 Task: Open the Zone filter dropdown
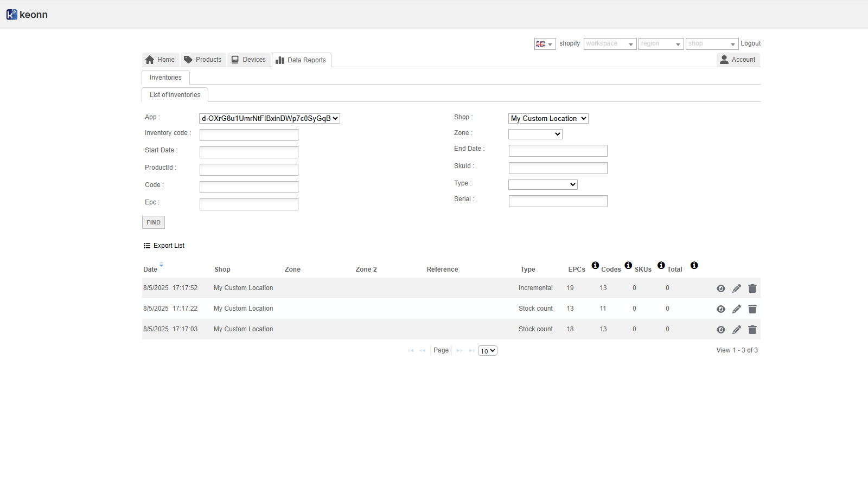tap(535, 134)
